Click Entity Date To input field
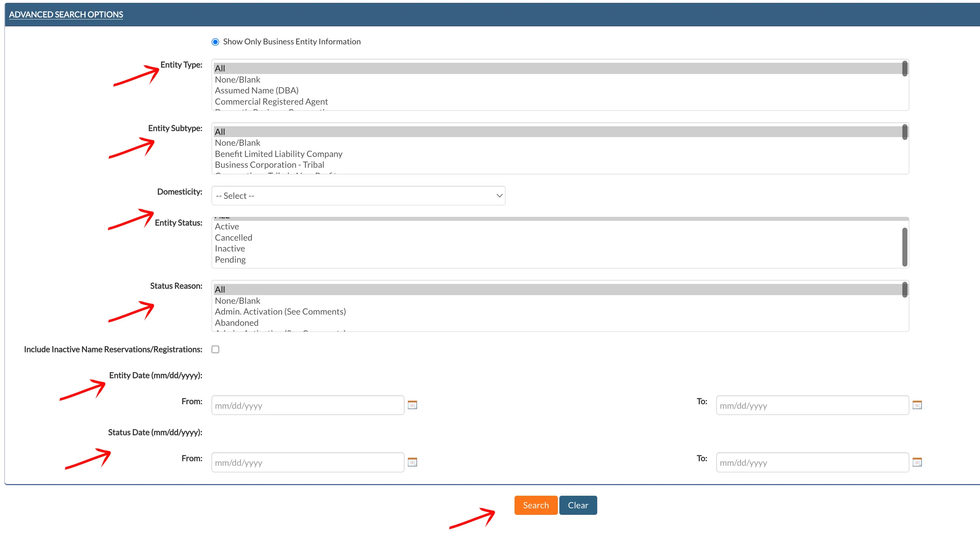980x539 pixels. coord(812,405)
